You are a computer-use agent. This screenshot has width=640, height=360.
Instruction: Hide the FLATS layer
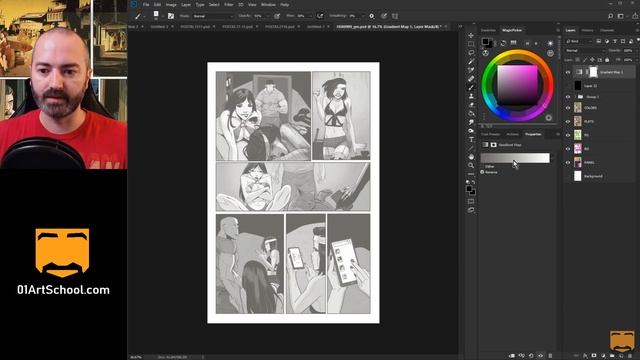click(568, 122)
